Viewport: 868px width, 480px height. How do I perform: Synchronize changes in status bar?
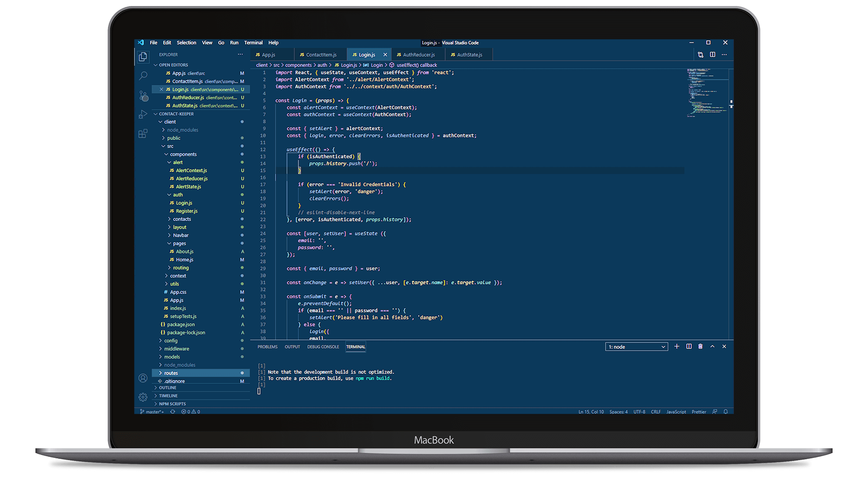click(x=173, y=412)
